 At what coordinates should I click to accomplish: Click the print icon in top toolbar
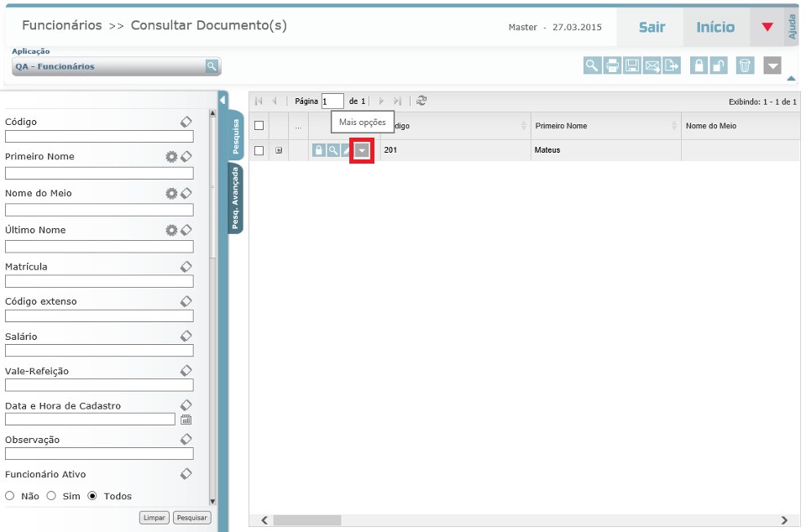click(612, 65)
